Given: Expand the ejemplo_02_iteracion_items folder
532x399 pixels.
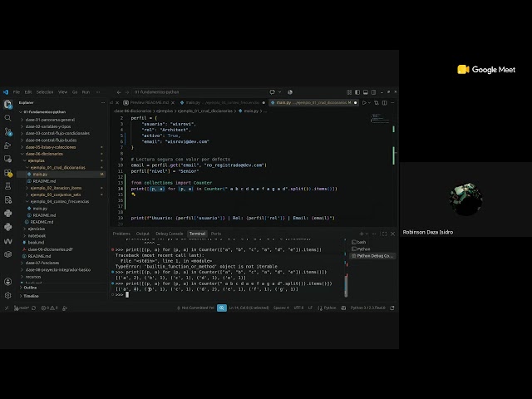Looking at the screenshot, I should coord(56,188).
